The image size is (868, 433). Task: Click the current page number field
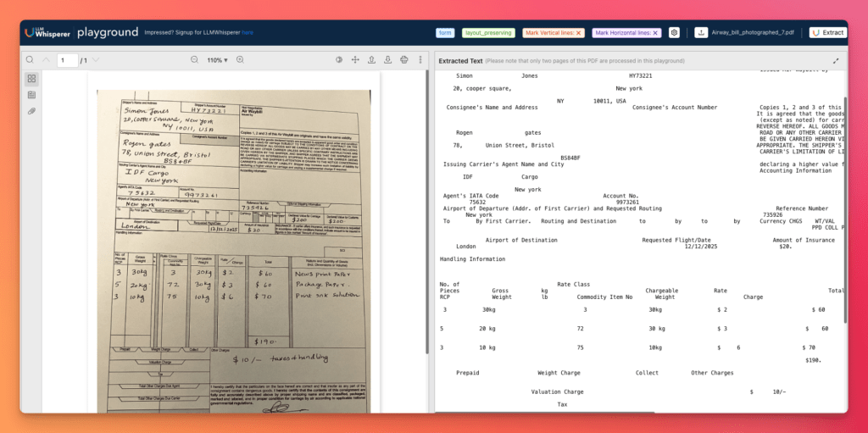(67, 60)
